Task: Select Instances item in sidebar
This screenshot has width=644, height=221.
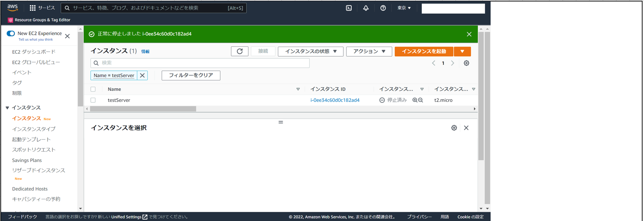Action: pyautogui.click(x=26, y=118)
